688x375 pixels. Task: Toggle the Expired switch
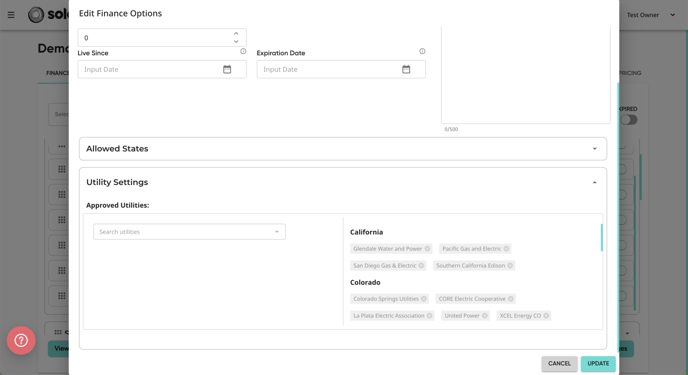(x=629, y=120)
